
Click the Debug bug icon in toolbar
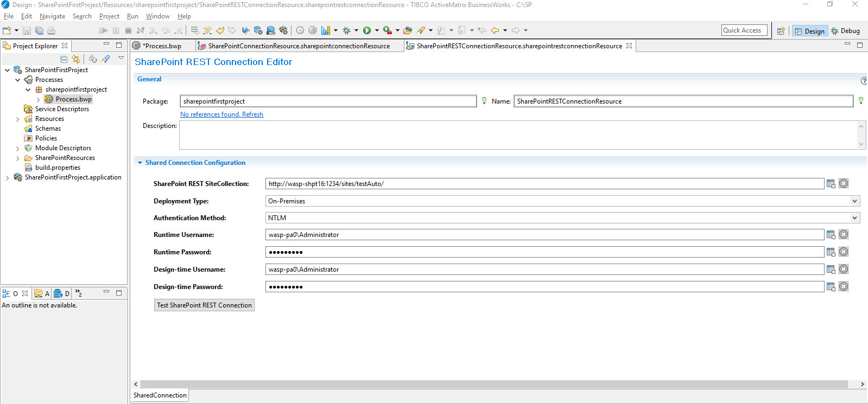(x=346, y=30)
